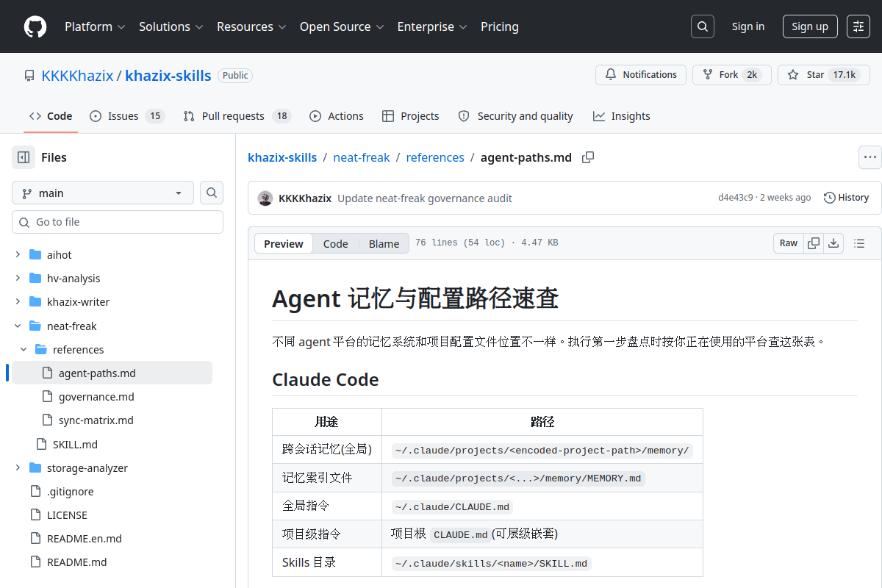Open the three-dot more options menu

point(870,157)
